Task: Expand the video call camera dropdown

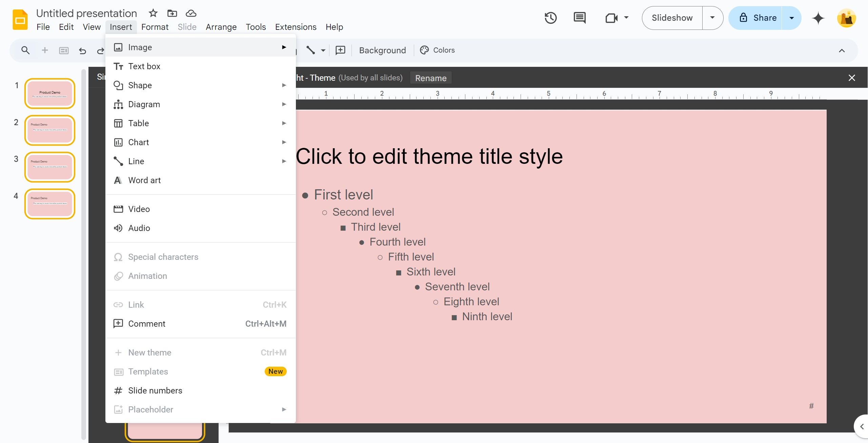Action: tap(626, 18)
